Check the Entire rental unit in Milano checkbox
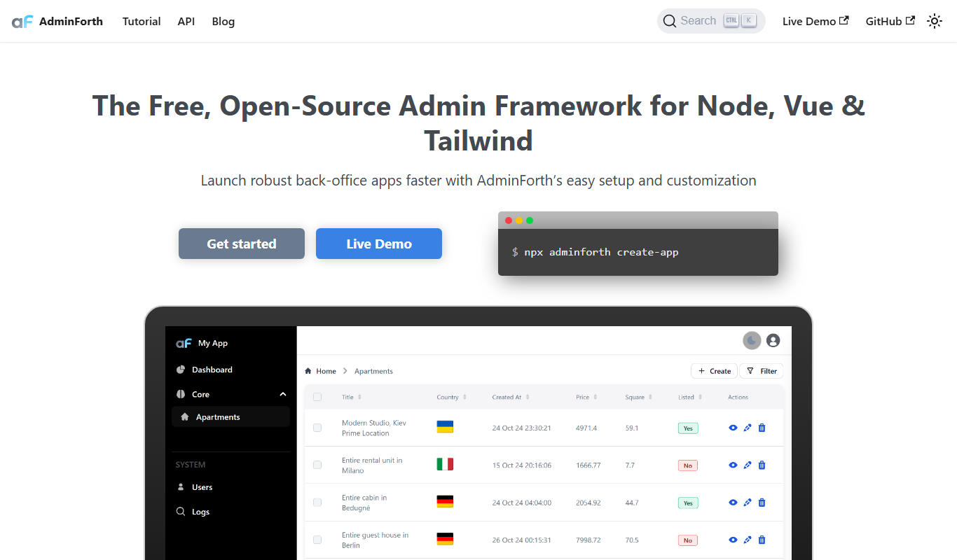Image resolution: width=957 pixels, height=560 pixels. [x=317, y=465]
